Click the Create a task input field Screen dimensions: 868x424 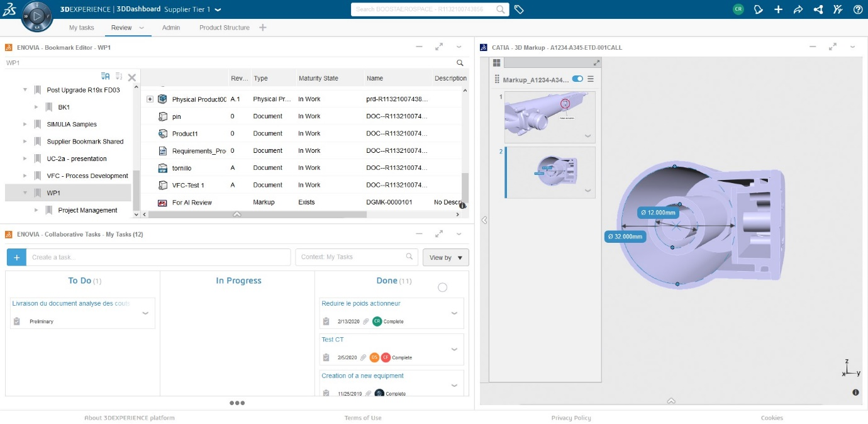(159, 257)
